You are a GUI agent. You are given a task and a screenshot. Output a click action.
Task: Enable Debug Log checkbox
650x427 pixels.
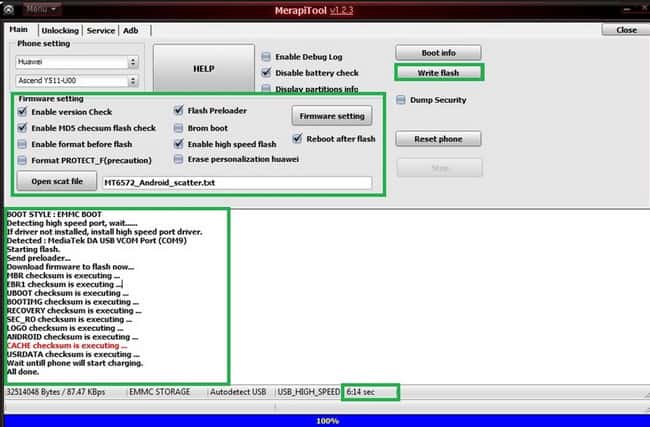pyautogui.click(x=266, y=57)
